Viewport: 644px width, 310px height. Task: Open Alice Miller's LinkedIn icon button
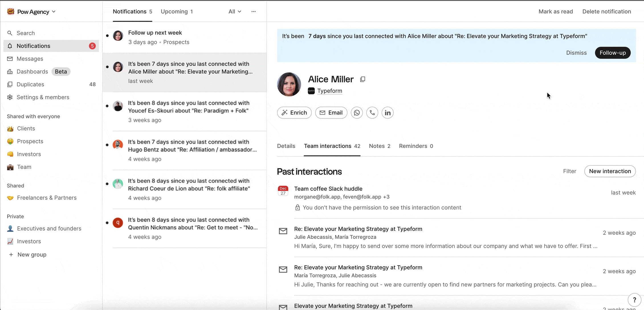pos(388,113)
